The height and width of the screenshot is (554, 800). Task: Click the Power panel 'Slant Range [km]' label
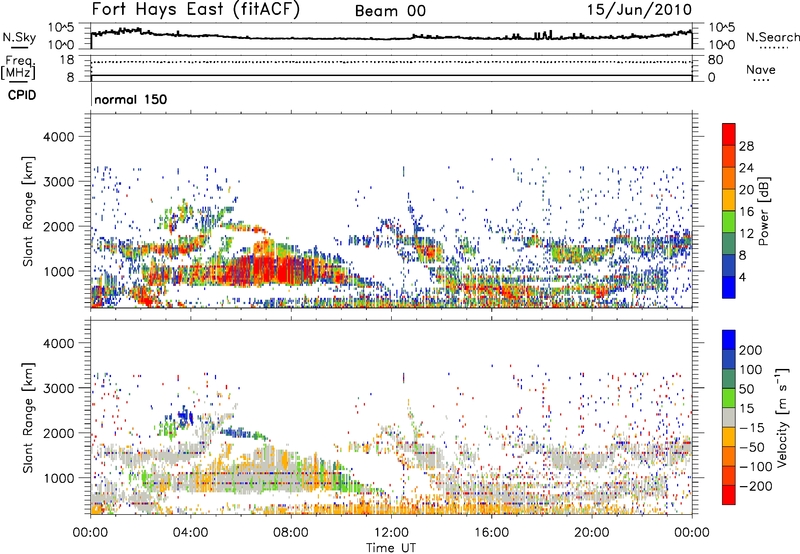pos(28,211)
